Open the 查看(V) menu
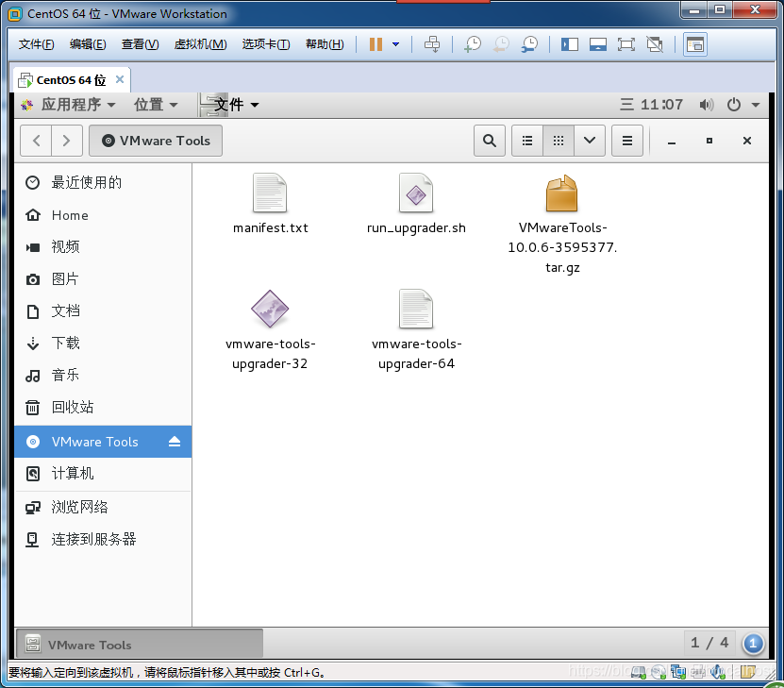Image resolution: width=784 pixels, height=688 pixels. (x=140, y=44)
